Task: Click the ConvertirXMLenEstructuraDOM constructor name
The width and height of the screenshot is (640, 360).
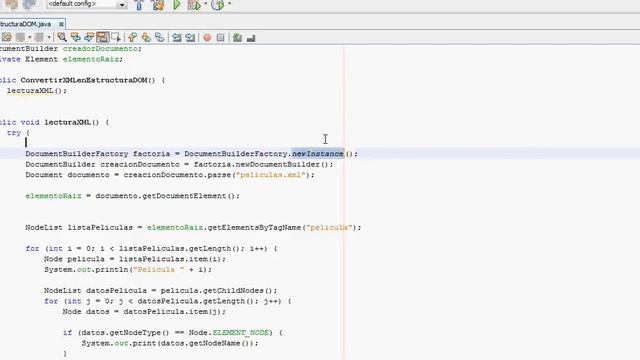Action: click(84, 80)
